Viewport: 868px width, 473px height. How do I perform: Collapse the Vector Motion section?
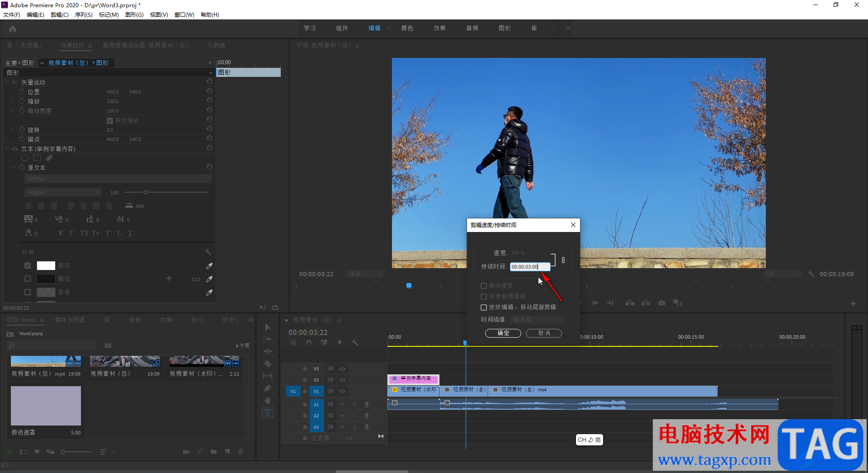(7, 82)
